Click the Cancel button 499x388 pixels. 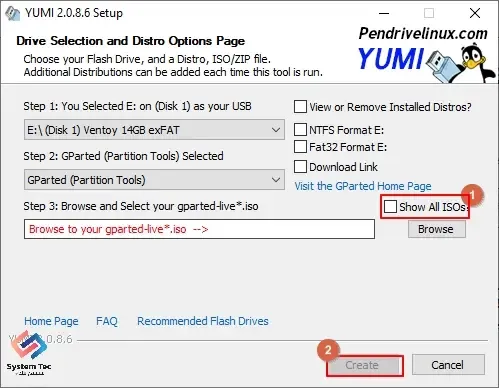click(x=448, y=365)
